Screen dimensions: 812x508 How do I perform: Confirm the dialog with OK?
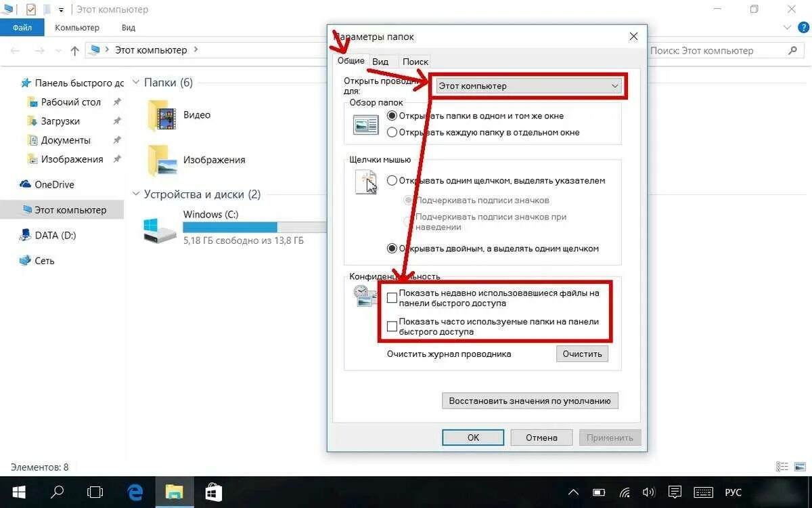(x=473, y=438)
